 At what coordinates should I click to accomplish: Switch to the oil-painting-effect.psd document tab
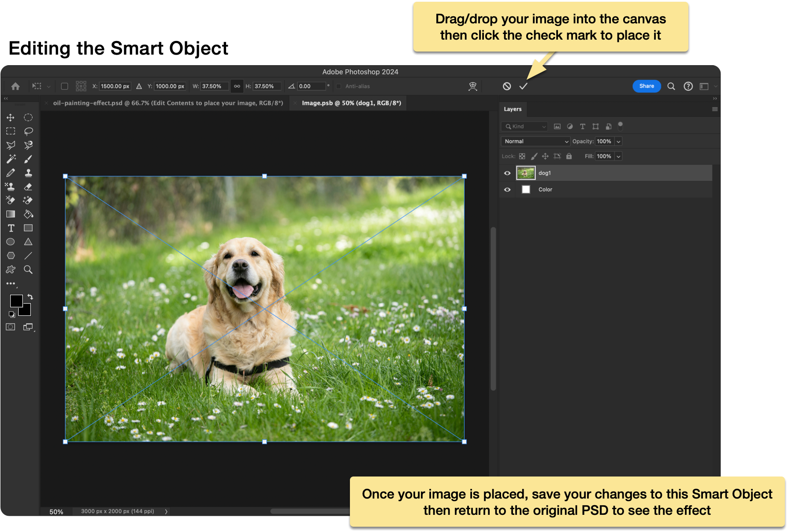168,103
